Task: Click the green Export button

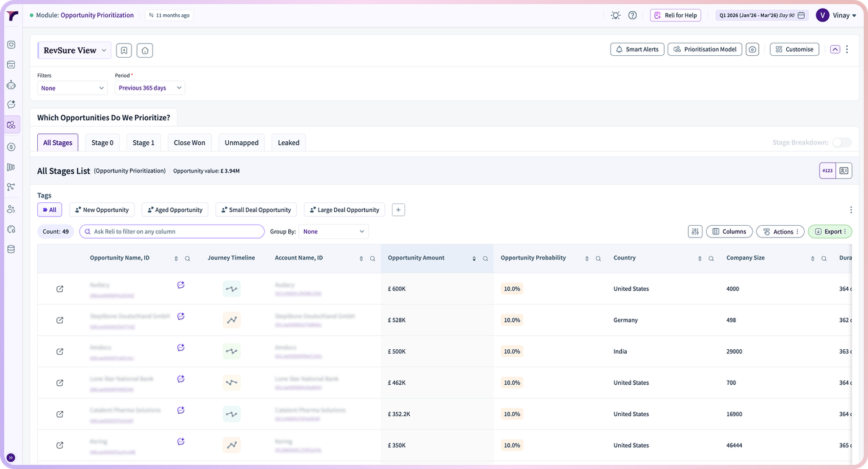Action: point(830,231)
